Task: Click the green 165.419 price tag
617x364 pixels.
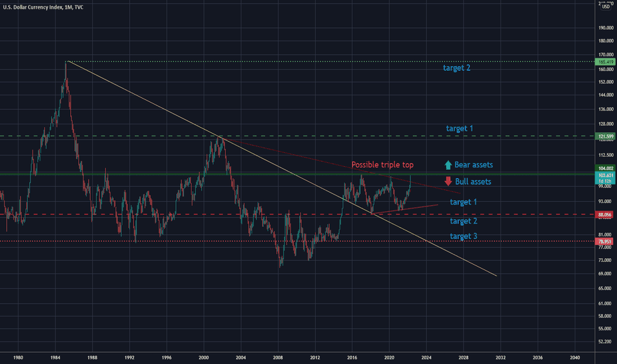Action: 605,62
